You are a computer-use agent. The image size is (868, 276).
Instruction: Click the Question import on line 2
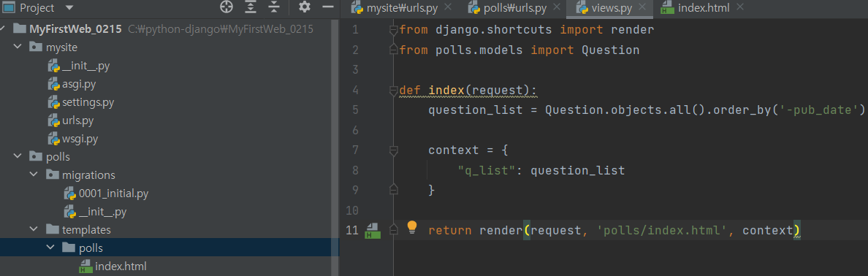tap(611, 50)
